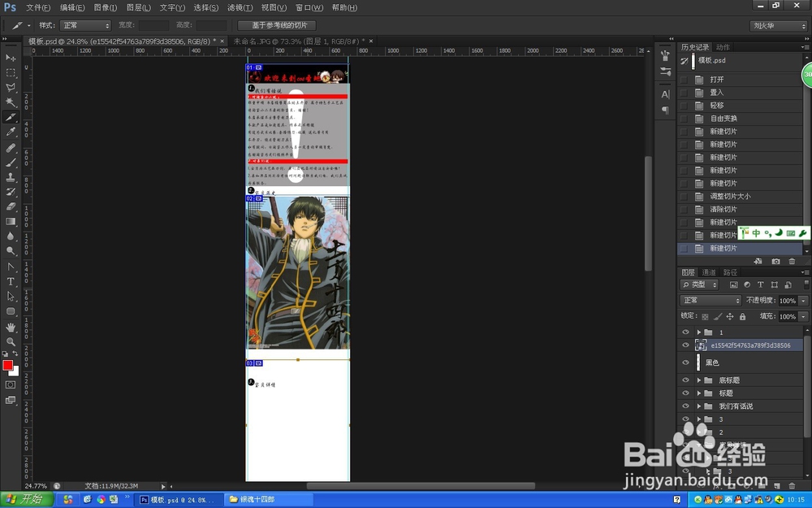Hide the 底标题 group
Screen dimensions: 812x508
(685, 380)
